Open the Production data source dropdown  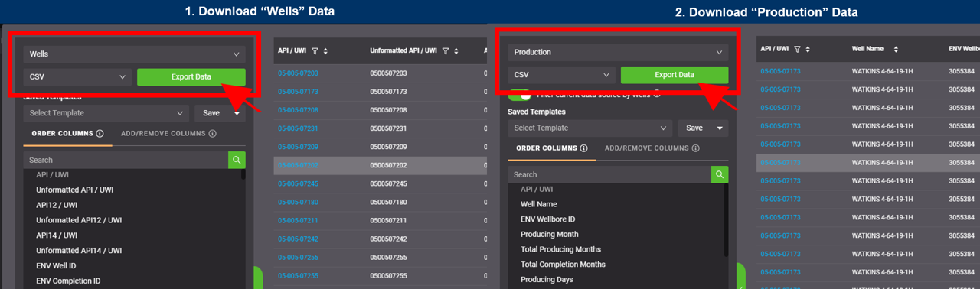pyautogui.click(x=617, y=52)
